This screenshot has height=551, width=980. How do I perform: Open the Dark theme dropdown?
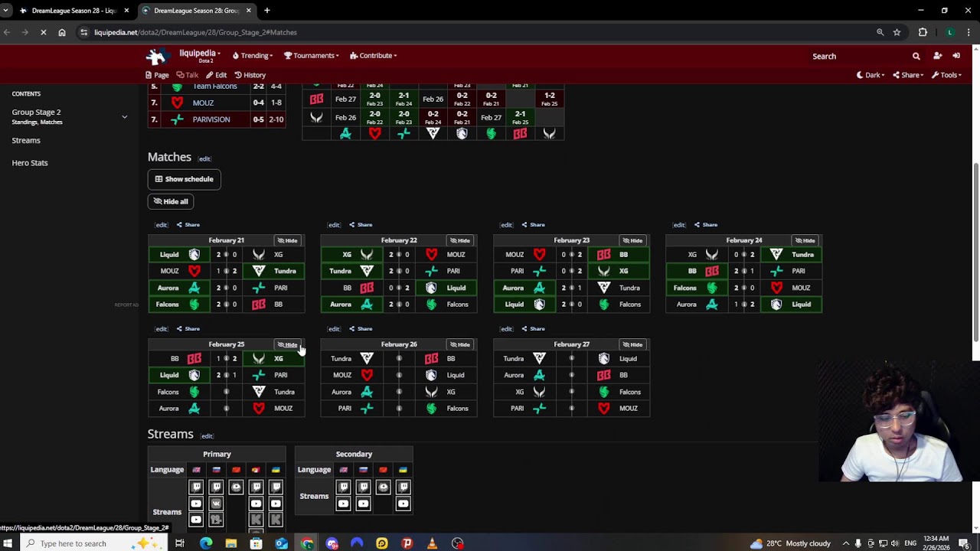pyautogui.click(x=871, y=75)
